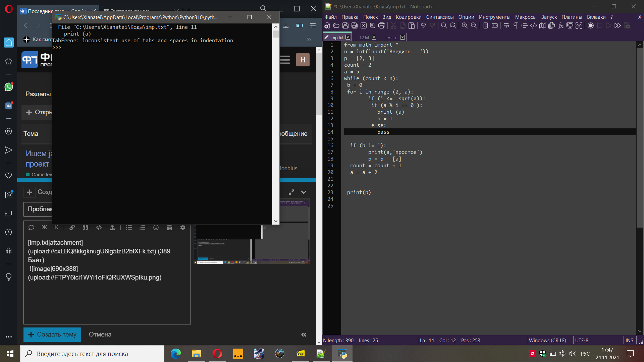Image resolution: width=644 pixels, height=362 pixels.
Task: Open WhatsApp in Opera sidebar
Action: (9, 87)
